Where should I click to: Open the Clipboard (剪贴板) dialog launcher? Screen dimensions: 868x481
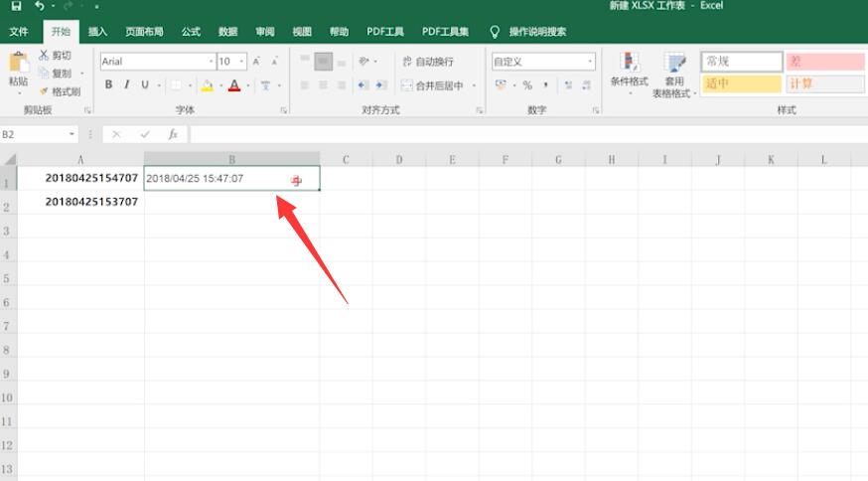87,110
